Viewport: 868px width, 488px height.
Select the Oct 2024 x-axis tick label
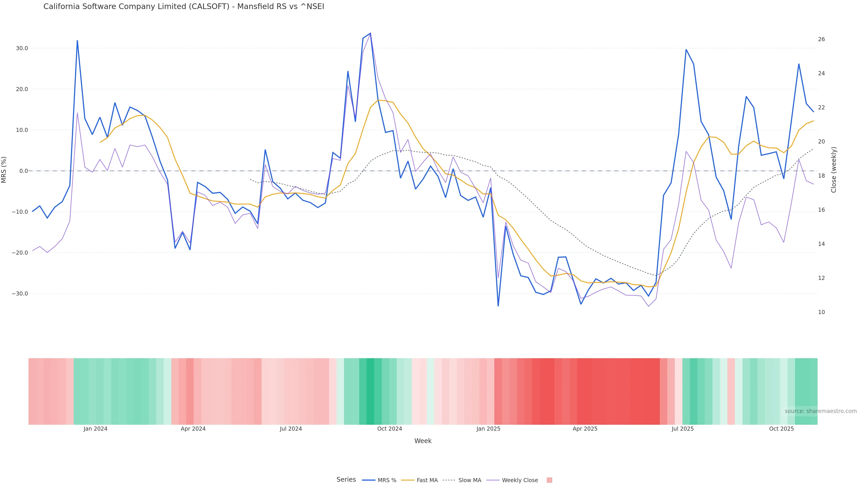(389, 429)
